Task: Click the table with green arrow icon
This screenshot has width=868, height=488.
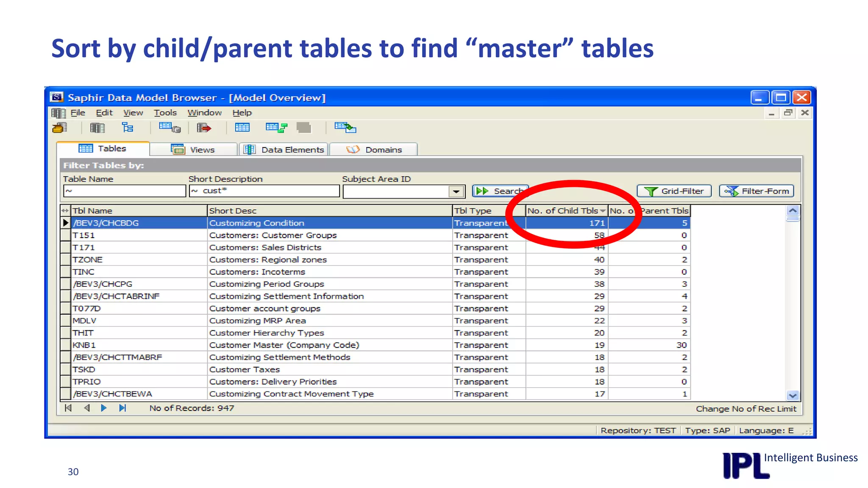Action: (345, 128)
